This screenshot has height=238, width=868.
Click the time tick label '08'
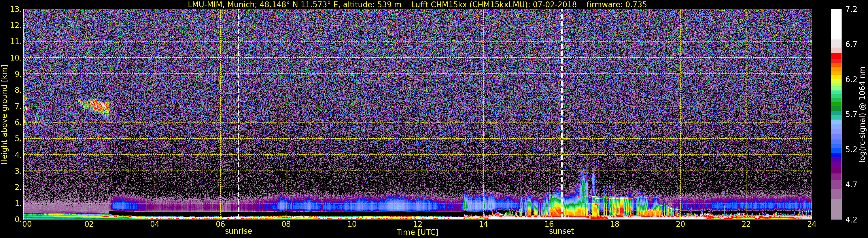click(x=286, y=224)
